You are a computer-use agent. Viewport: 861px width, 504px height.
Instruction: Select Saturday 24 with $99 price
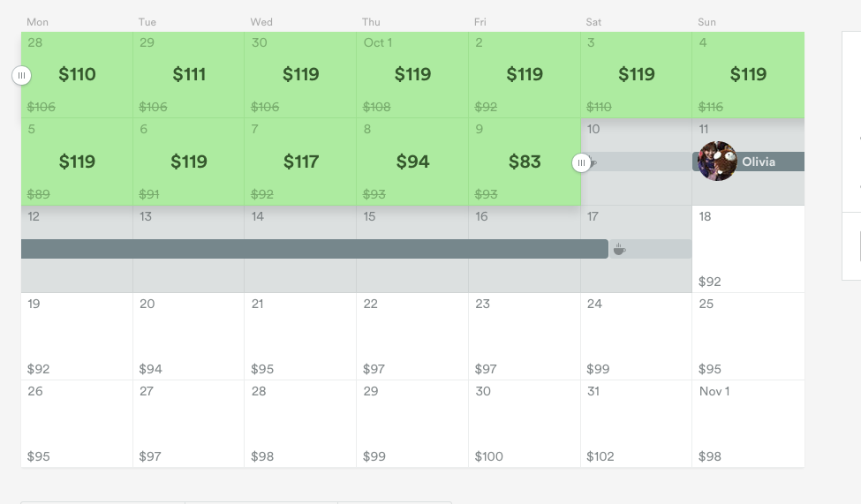coord(637,336)
